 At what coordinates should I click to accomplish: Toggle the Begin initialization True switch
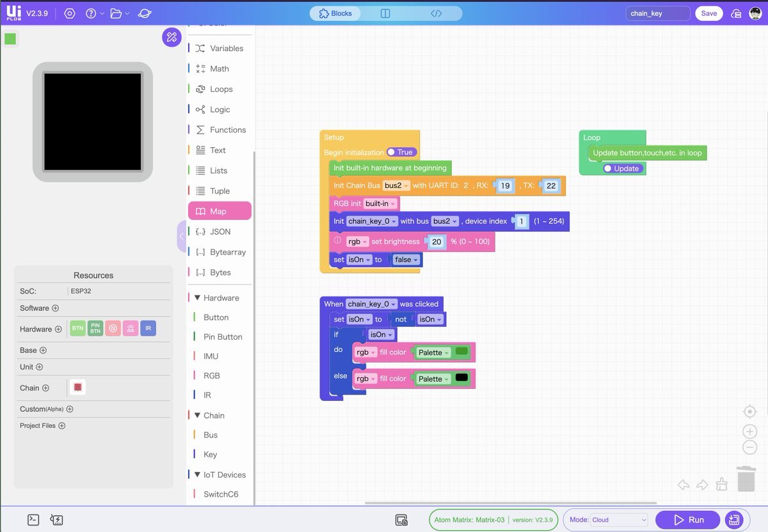tap(402, 152)
